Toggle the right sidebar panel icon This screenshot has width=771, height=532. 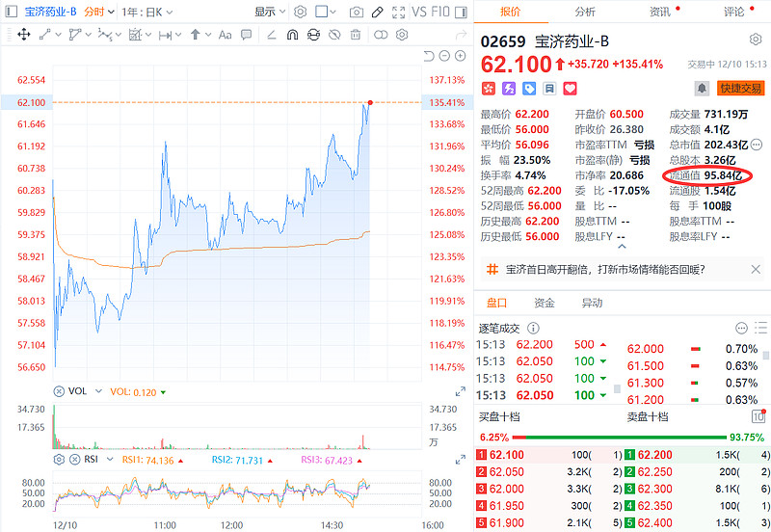(461, 12)
